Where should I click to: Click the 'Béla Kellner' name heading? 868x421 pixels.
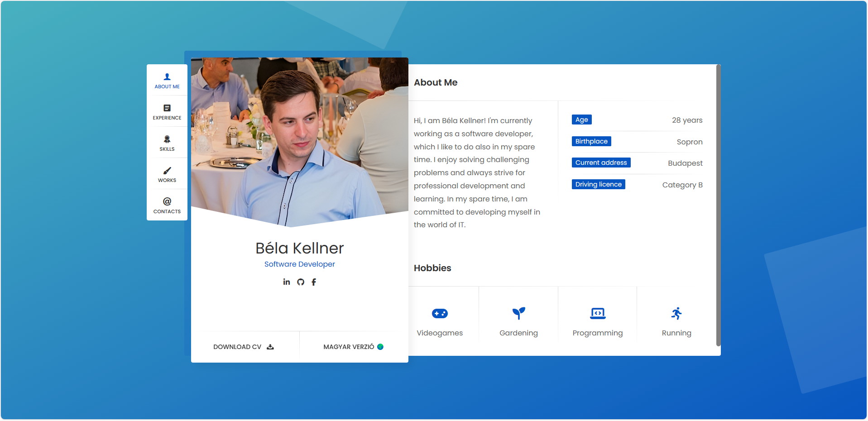point(300,248)
